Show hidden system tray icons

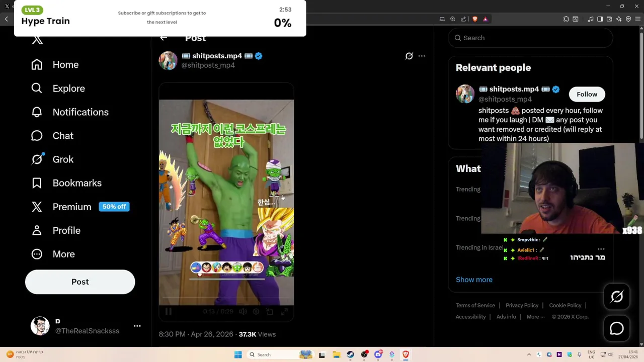pyautogui.click(x=529, y=354)
